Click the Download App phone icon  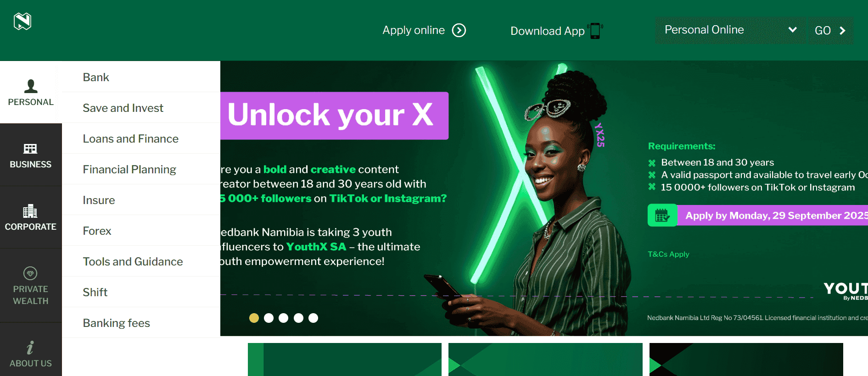(595, 31)
